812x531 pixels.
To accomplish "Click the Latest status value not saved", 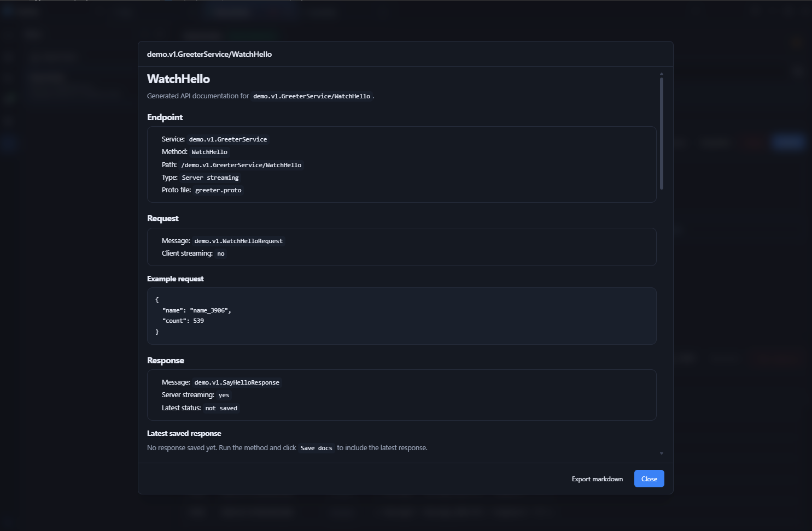I will click(x=221, y=408).
